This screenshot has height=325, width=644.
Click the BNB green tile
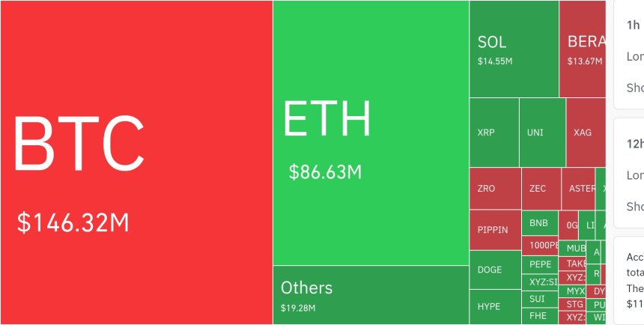click(x=540, y=223)
